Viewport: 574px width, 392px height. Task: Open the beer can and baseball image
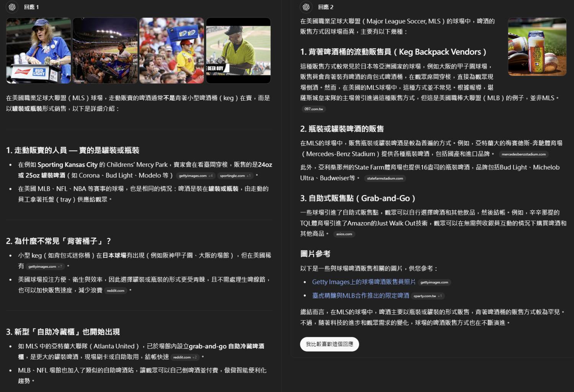(x=537, y=47)
